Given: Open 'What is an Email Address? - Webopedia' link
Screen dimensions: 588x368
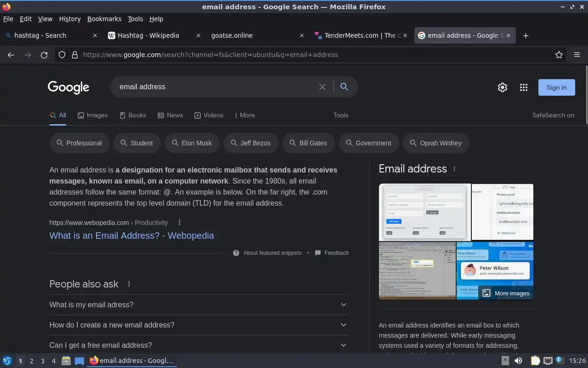Looking at the screenshot, I should click(x=131, y=236).
